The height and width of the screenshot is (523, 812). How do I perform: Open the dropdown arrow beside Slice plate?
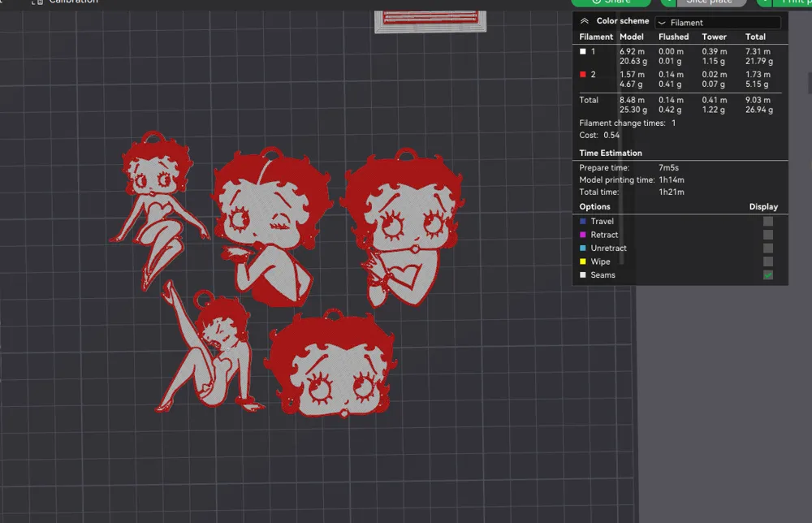pos(668,2)
